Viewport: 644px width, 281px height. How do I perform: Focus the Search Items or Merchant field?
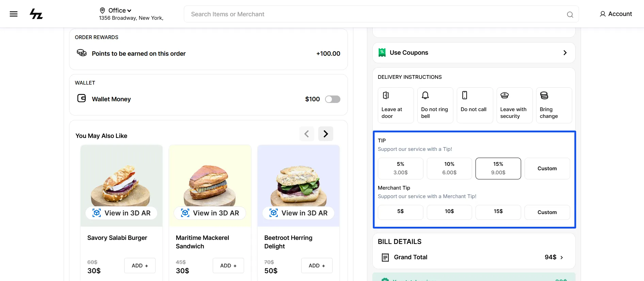(381, 14)
